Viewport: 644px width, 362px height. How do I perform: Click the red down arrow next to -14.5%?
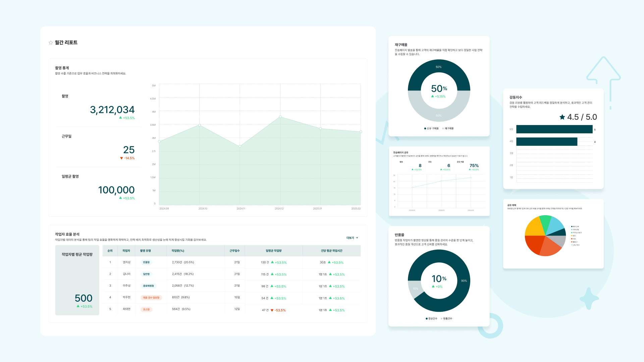[x=121, y=158]
